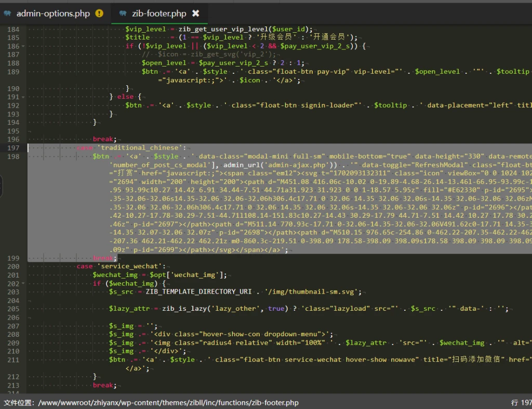Click the '扫码添加微信' title text on line 211

[x=476, y=360]
